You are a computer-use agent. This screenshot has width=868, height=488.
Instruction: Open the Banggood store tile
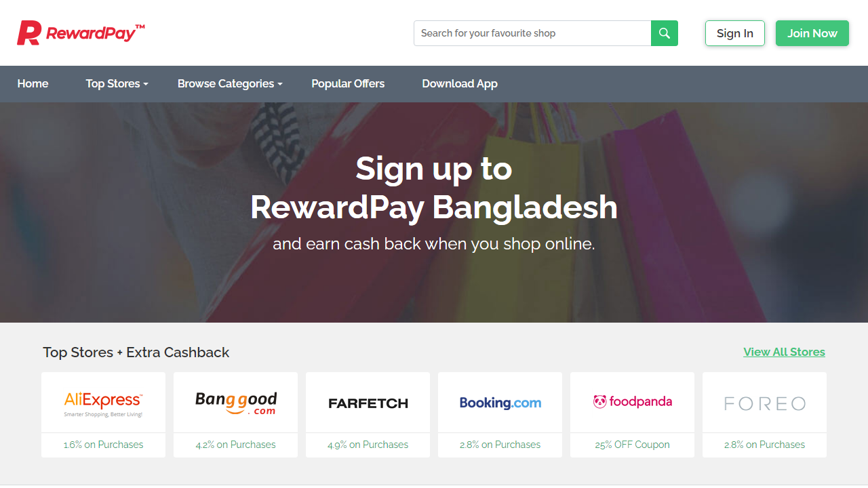point(235,401)
